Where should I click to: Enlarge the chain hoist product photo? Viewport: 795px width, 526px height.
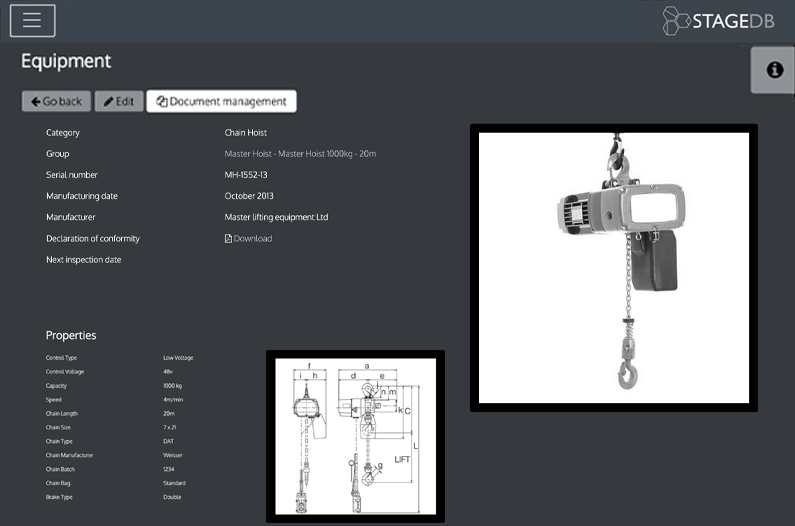point(613,268)
